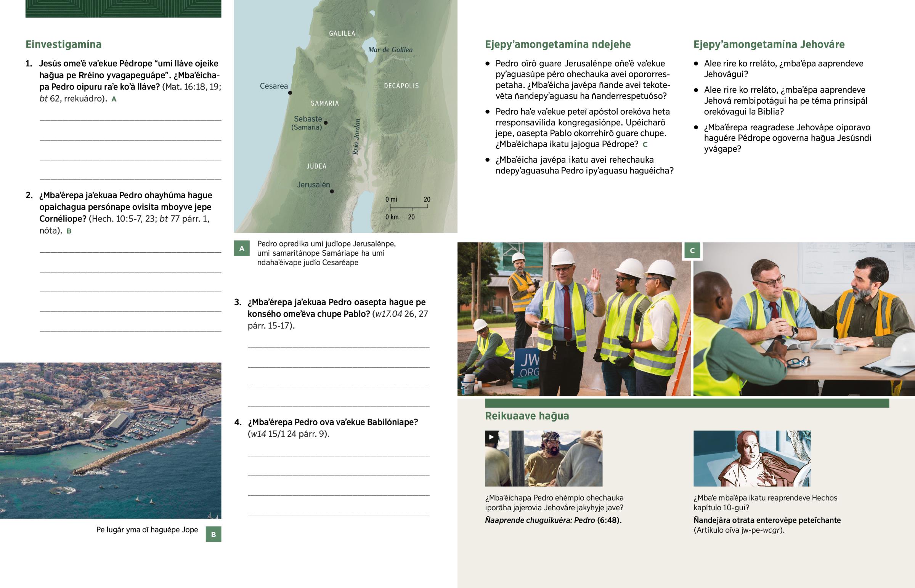Open the illustrated Hechos 10 article thumbnail

pyautogui.click(x=752, y=458)
